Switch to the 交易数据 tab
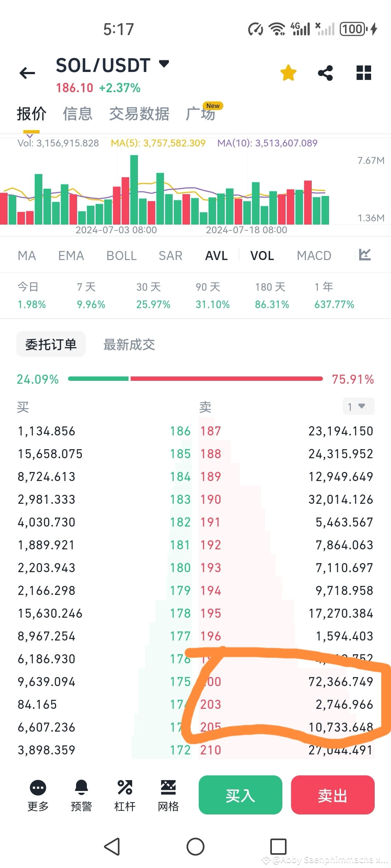Viewport: 391px width, 868px height. [139, 114]
